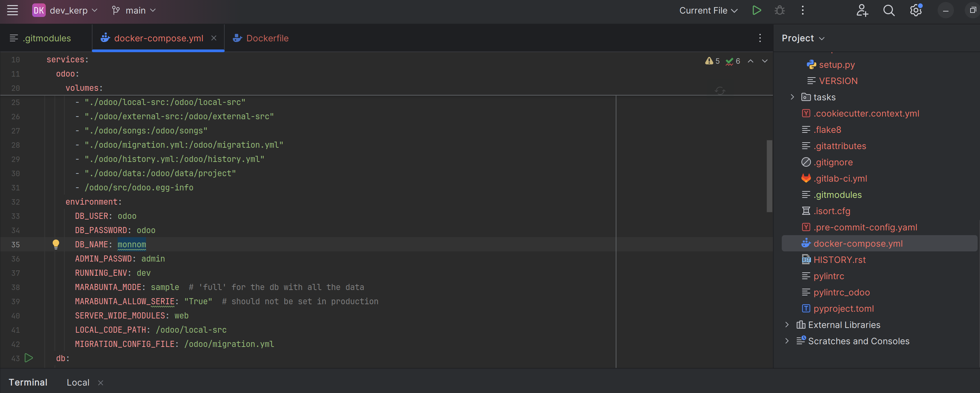This screenshot has width=980, height=393.
Task: Start debugging with the bug icon
Action: pos(779,10)
